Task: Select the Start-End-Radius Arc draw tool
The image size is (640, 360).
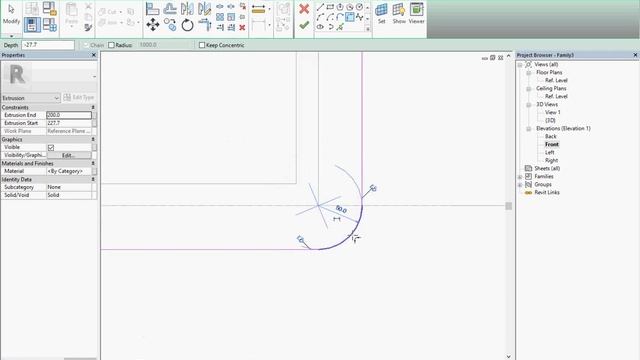Action: (x=320, y=17)
